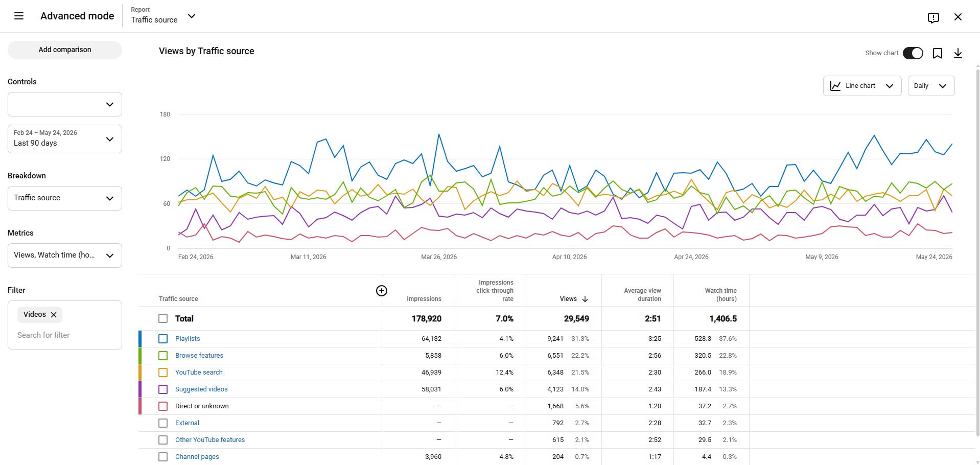
Task: Add a metric column with plus icon
Action: click(382, 291)
